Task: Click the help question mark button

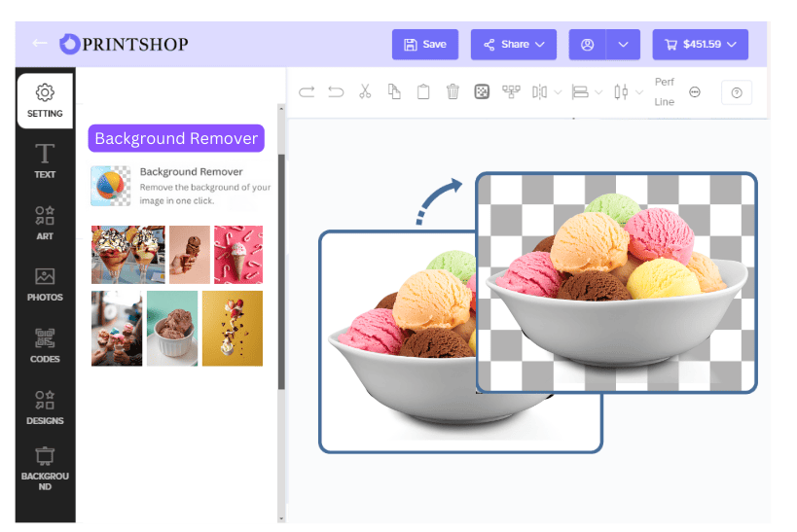Action: pyautogui.click(x=737, y=92)
